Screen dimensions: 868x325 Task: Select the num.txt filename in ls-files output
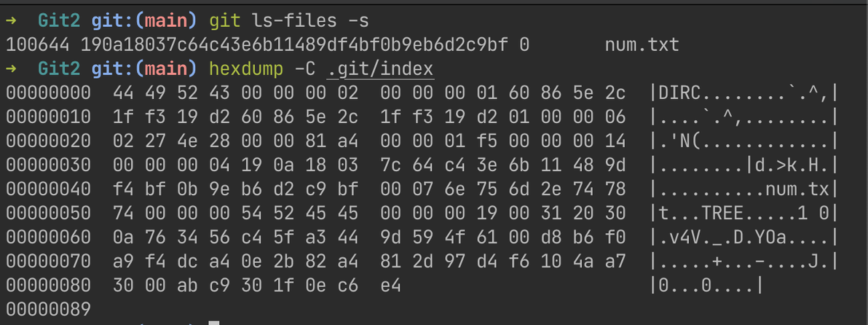click(x=642, y=45)
